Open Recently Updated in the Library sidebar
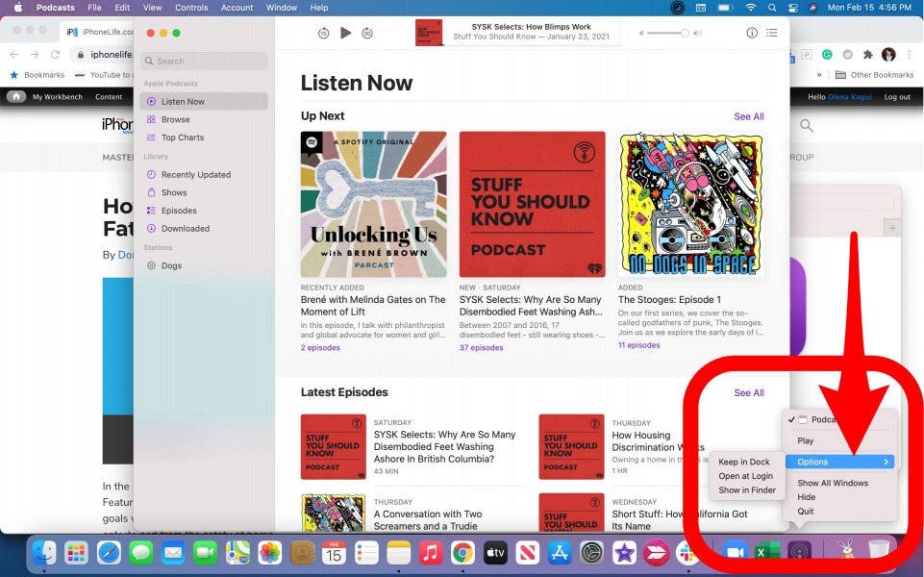The width and height of the screenshot is (924, 577). [195, 175]
